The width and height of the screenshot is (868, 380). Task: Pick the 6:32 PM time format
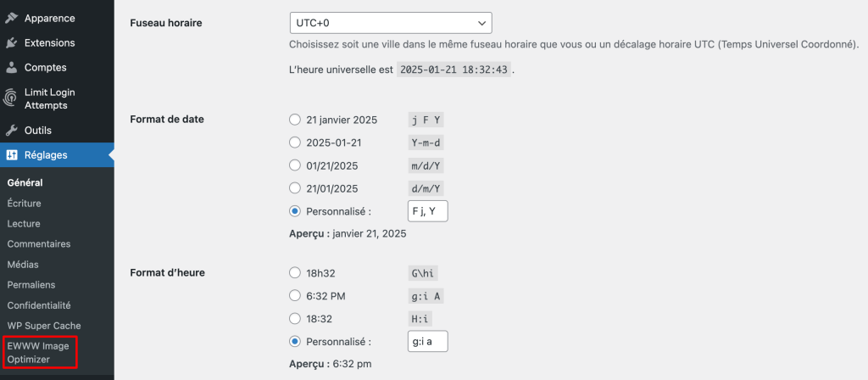click(x=295, y=296)
